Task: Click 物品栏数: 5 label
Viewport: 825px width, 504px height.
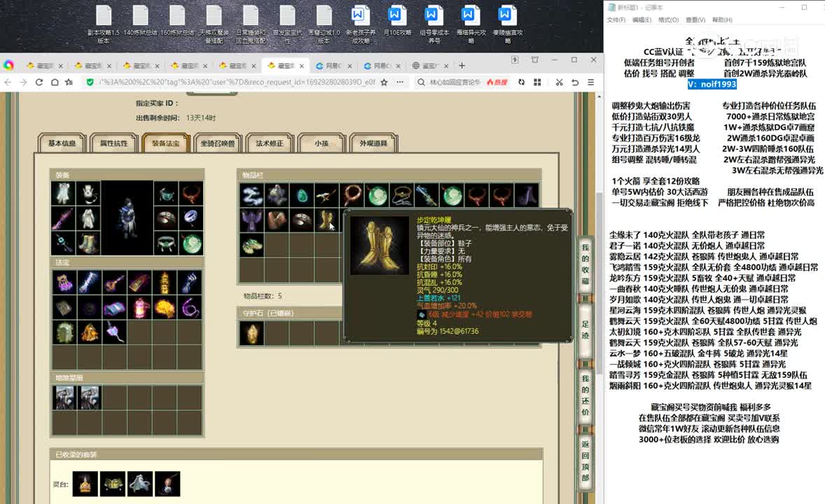Action: (x=263, y=296)
